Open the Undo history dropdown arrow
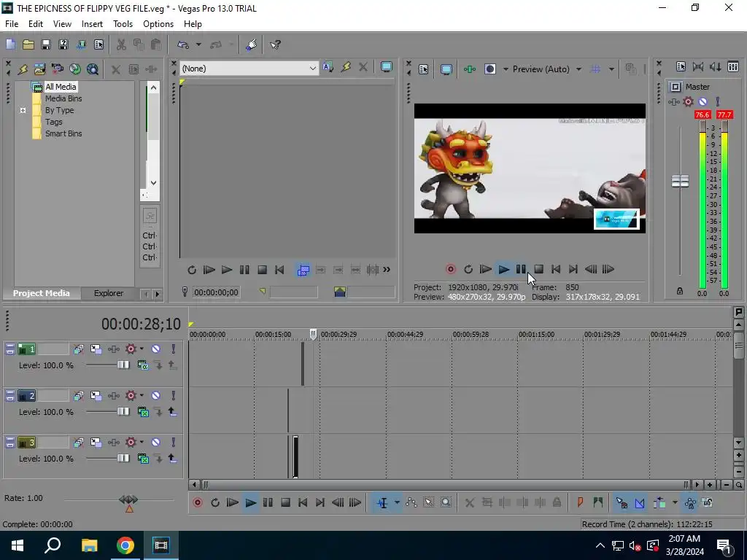Screen dimensions: 747x560 pos(198,44)
